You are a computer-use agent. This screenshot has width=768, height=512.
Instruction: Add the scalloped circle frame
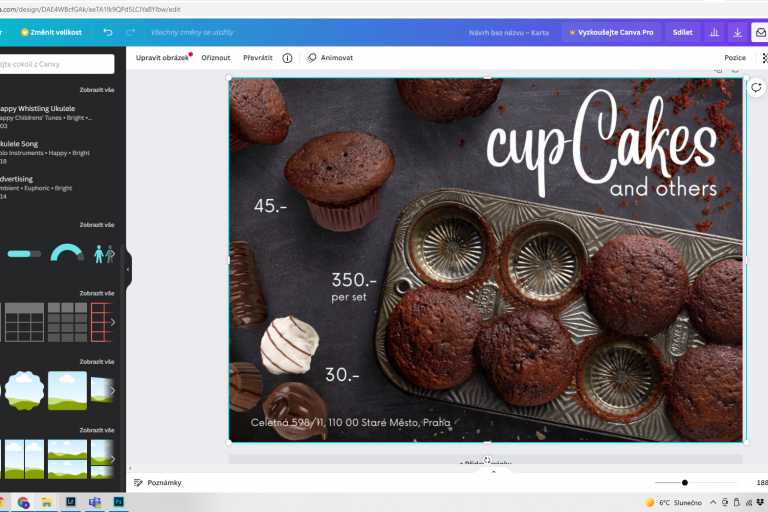24,390
